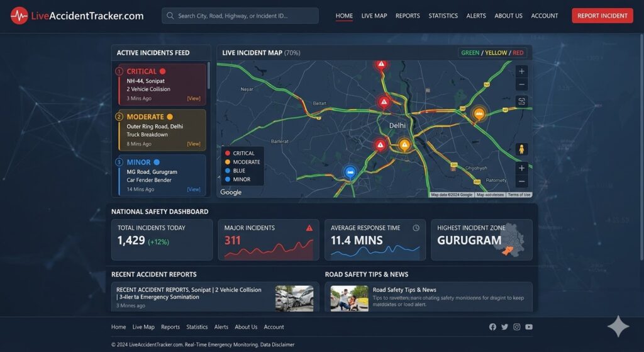
Task: Open the orange moderate marker near Delhi center
Action: pos(404,145)
